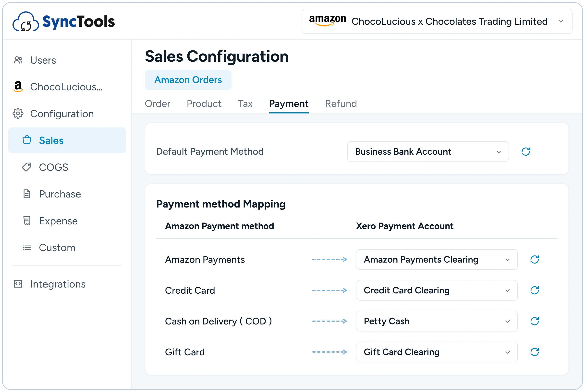Image resolution: width=585 pixels, height=392 pixels.
Task: Click the Purchase document icon
Action: tap(27, 194)
